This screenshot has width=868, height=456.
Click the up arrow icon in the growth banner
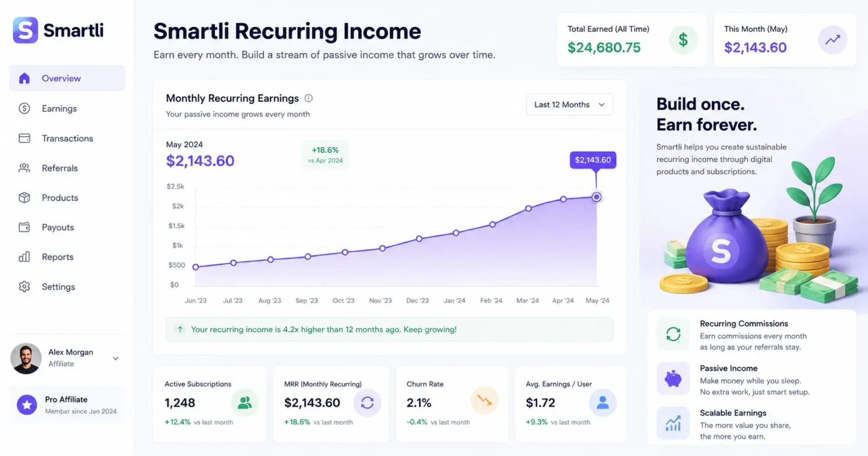180,329
